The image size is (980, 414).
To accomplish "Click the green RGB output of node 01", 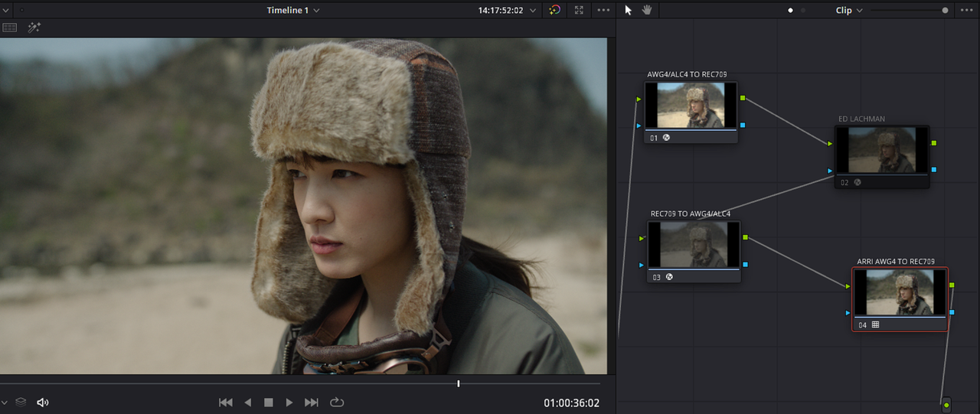I will point(743,98).
